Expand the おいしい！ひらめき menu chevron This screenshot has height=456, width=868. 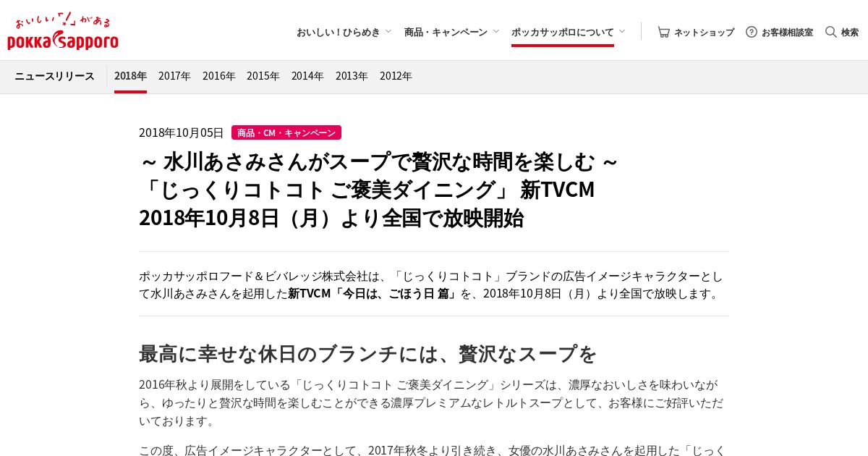coord(388,31)
